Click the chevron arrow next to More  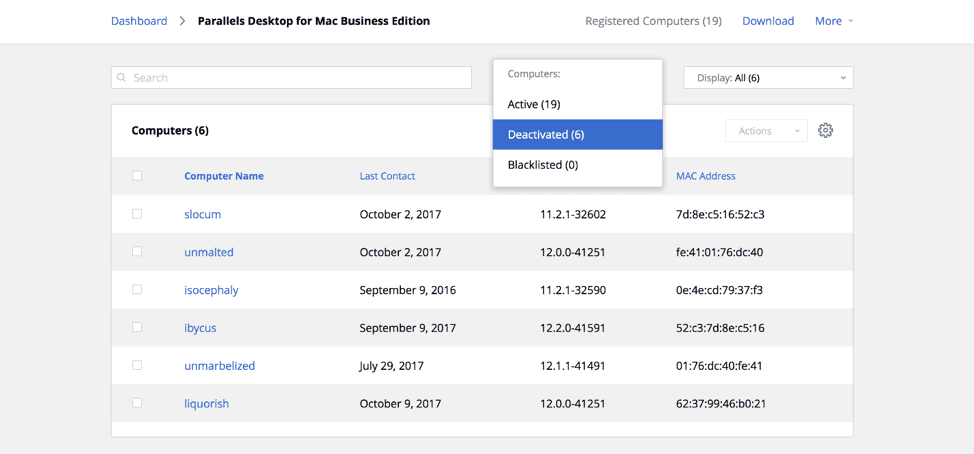[x=850, y=21]
